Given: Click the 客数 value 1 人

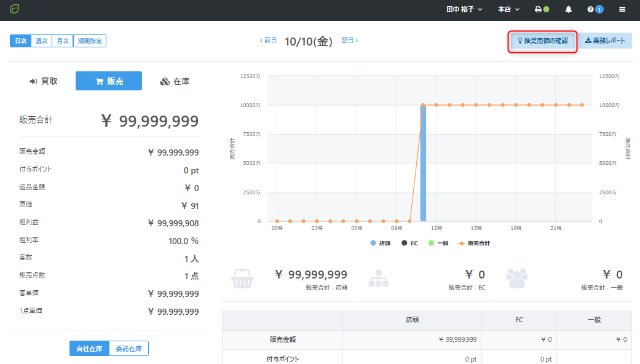Looking at the screenshot, I should 191,259.
